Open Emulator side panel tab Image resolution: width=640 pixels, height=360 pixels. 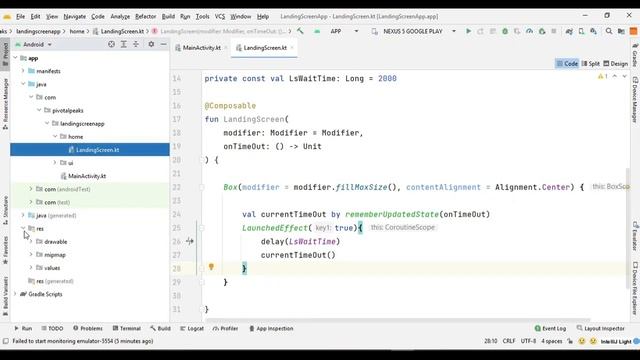[x=635, y=237]
